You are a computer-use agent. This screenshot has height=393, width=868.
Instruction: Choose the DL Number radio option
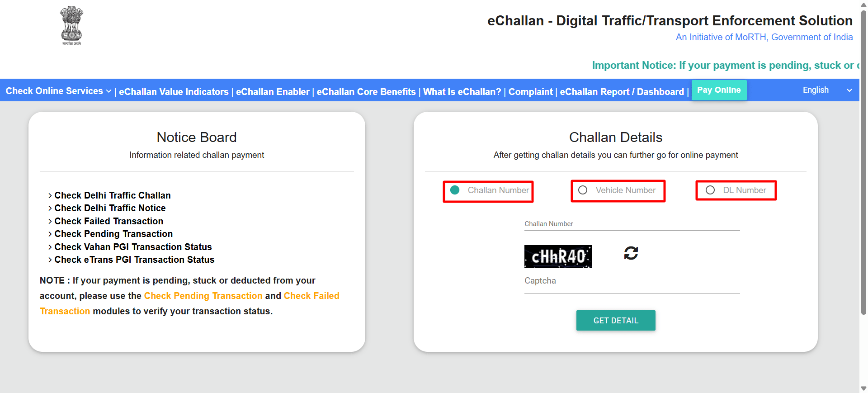[710, 190]
